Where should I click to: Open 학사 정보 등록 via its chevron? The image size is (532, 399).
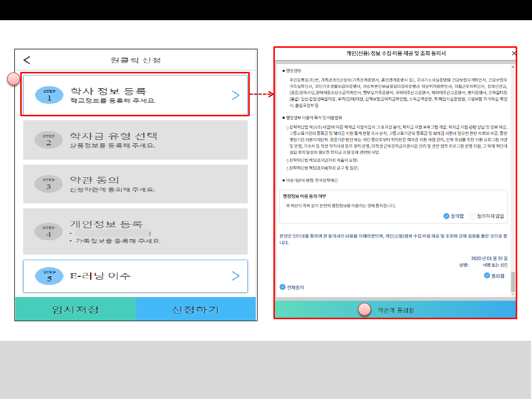235,95
